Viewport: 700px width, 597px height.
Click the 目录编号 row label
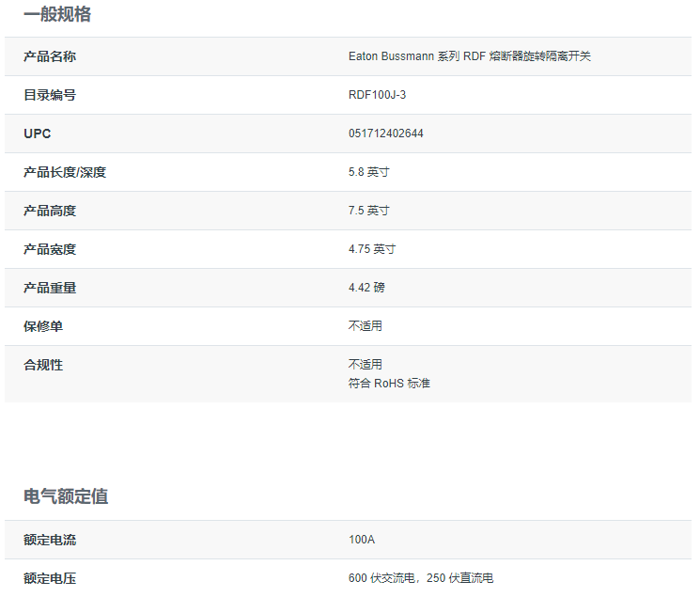click(50, 95)
